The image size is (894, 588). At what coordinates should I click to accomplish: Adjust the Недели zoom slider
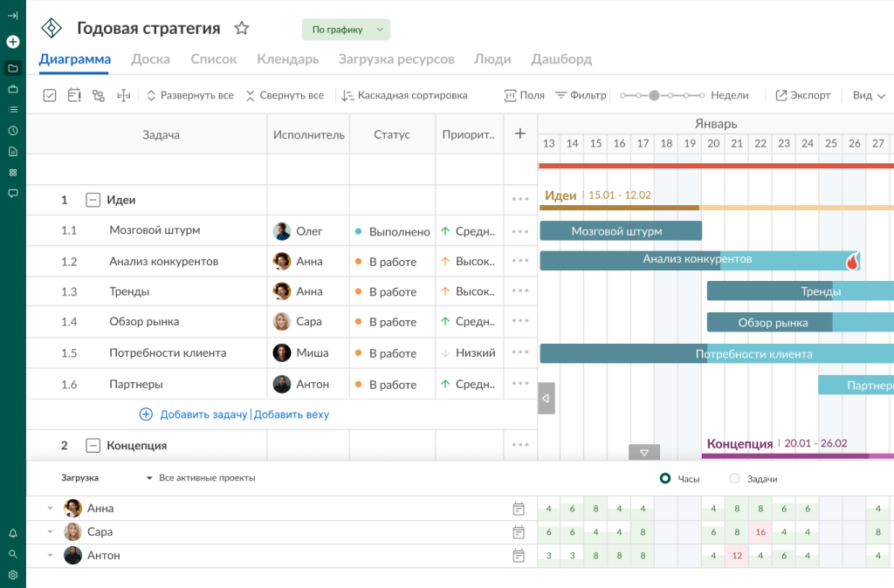[x=654, y=96]
